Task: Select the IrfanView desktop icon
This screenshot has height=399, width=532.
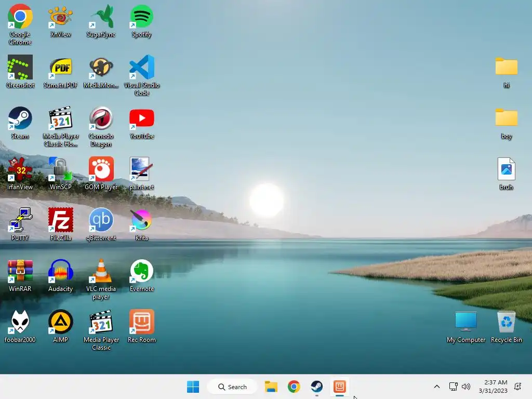Action: (20, 174)
